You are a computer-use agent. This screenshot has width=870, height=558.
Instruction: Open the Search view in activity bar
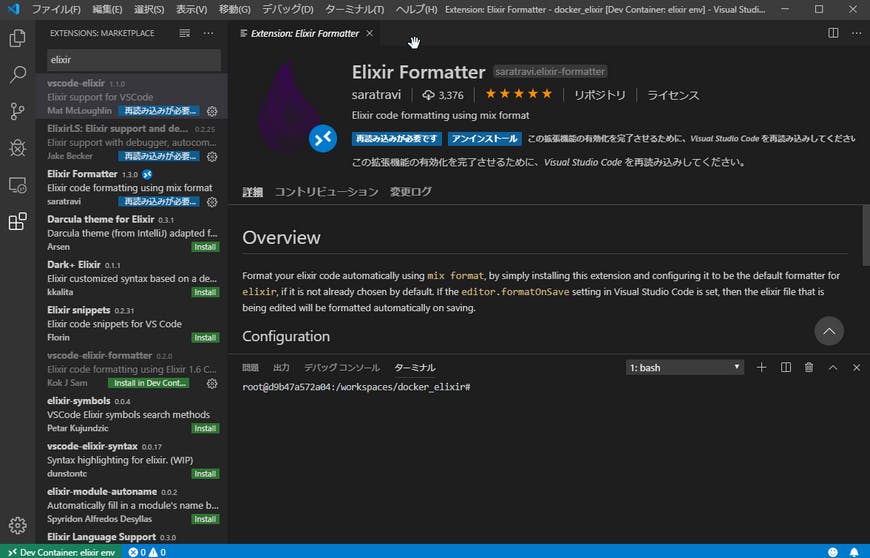[18, 74]
